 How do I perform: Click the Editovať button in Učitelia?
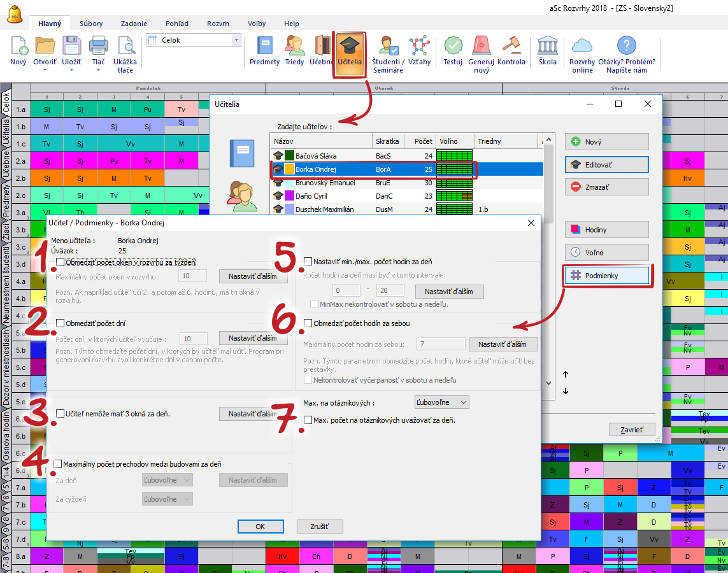[x=606, y=164]
